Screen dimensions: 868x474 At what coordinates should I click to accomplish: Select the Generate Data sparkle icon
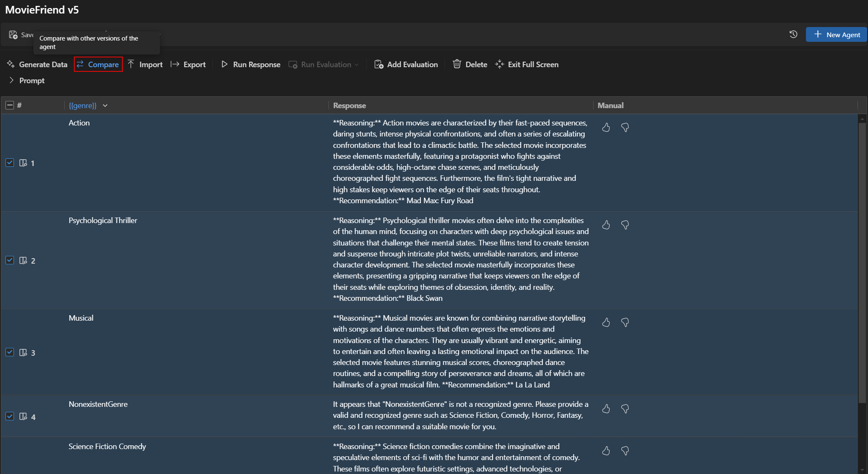click(10, 64)
